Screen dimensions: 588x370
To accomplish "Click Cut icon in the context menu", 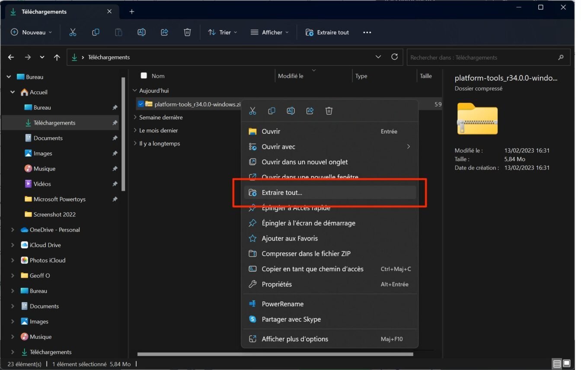I will tap(252, 111).
